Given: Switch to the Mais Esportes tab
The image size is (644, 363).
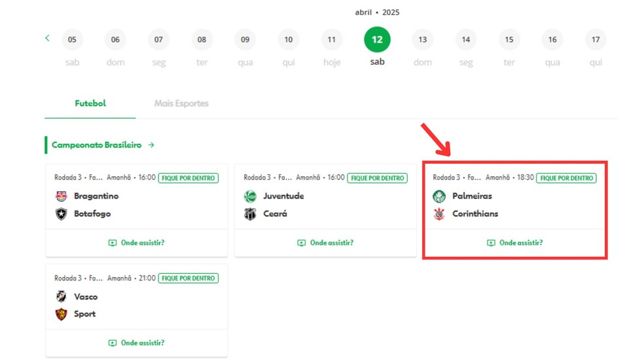Looking at the screenshot, I should click(x=181, y=104).
